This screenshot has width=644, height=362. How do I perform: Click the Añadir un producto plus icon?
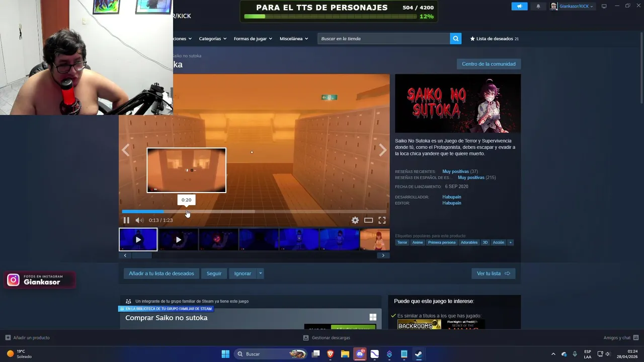[8, 338]
